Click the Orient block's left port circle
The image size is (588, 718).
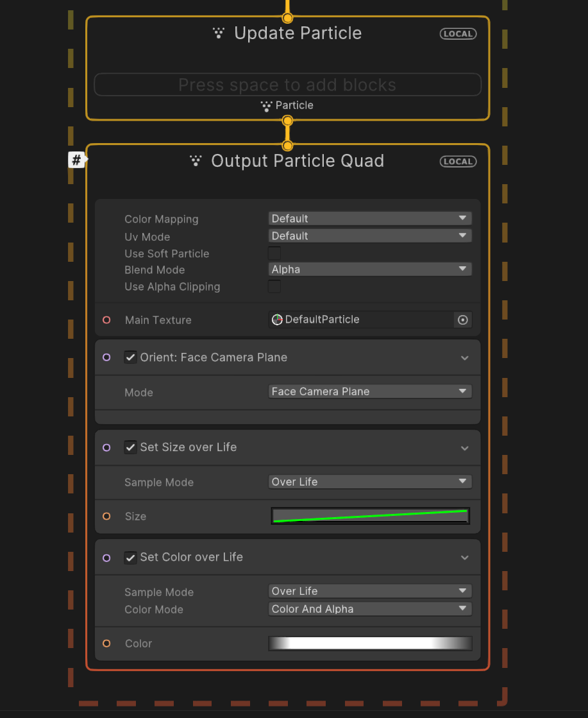pos(106,357)
